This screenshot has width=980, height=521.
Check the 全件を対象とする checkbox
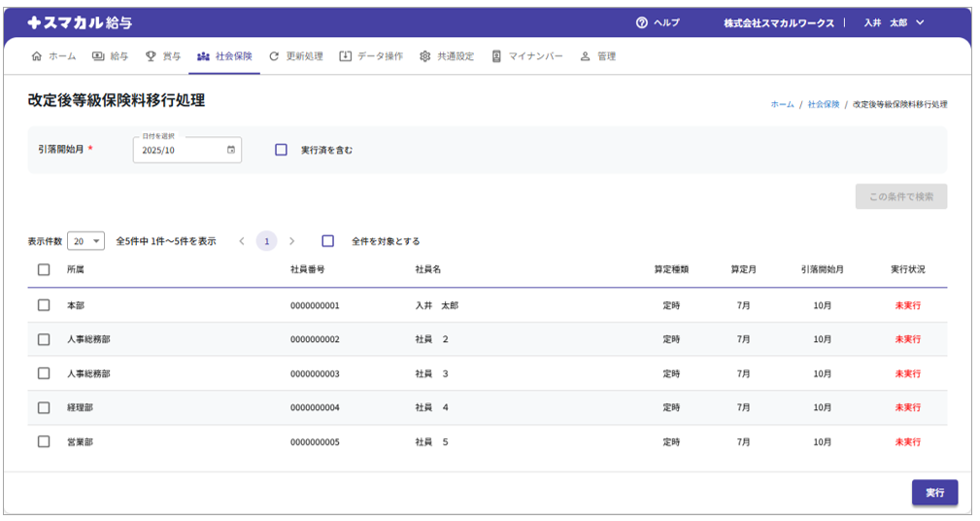[328, 241]
